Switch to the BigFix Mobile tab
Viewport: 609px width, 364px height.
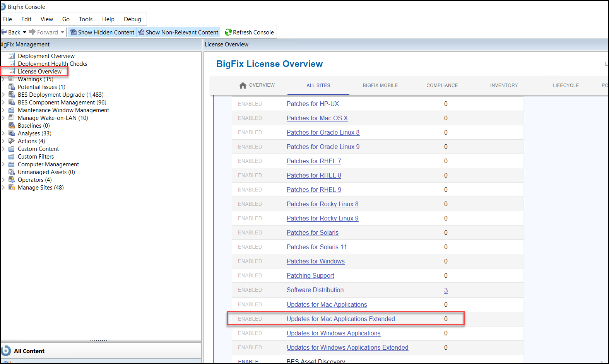coord(380,85)
